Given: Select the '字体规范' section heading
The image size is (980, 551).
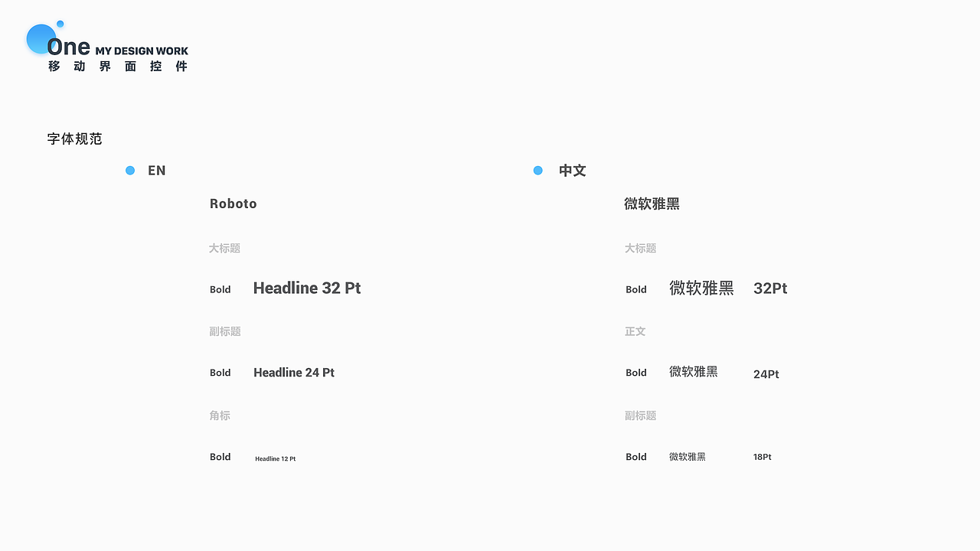Looking at the screenshot, I should (x=75, y=139).
